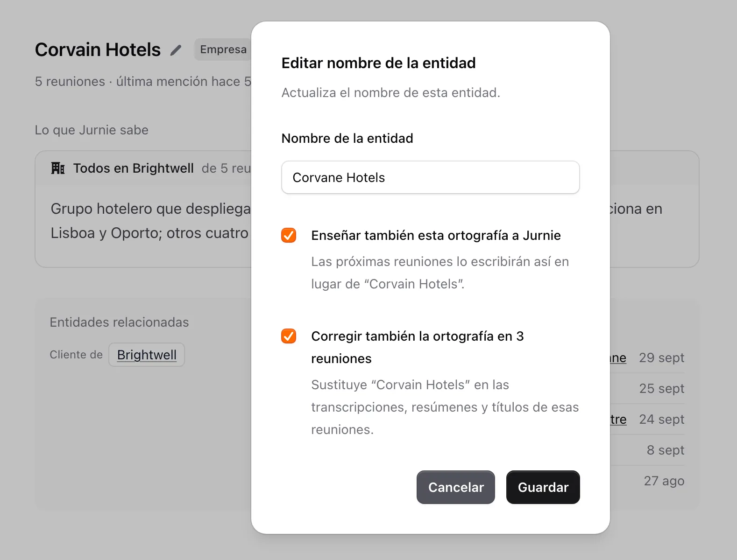Click the pencil edit icon beside Corvain Hotels
Viewport: 737px width, 560px height.
coord(176,50)
